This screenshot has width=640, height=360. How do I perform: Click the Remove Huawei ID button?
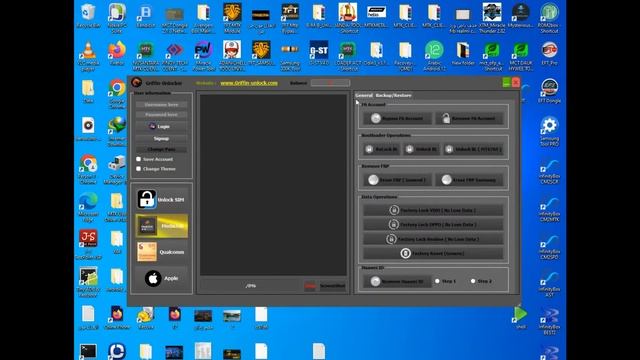pos(397,281)
